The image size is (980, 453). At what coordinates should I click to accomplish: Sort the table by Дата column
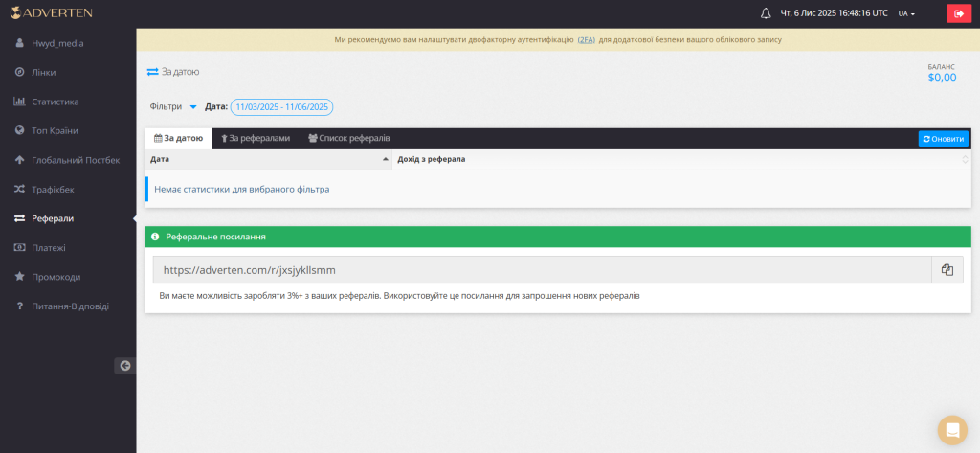pos(268,159)
